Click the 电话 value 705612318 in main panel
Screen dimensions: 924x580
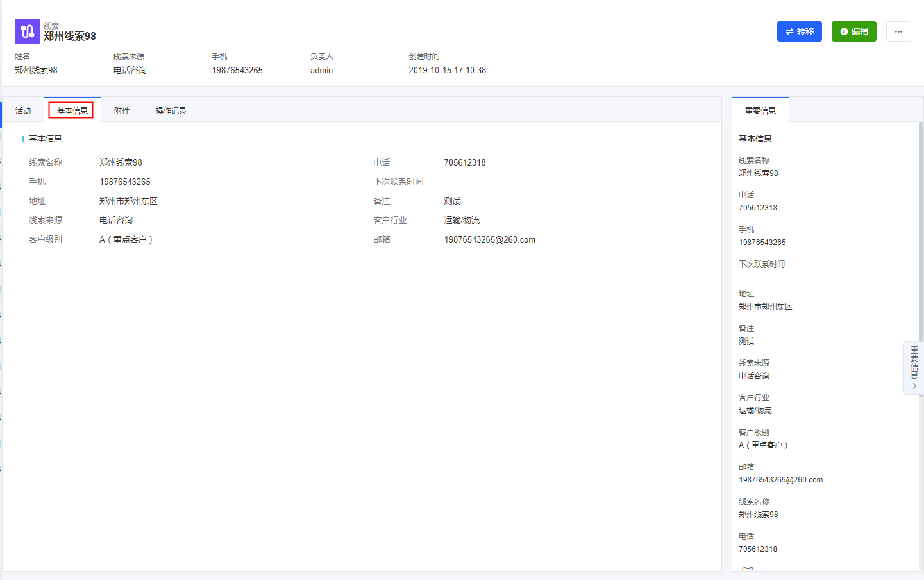pos(465,163)
